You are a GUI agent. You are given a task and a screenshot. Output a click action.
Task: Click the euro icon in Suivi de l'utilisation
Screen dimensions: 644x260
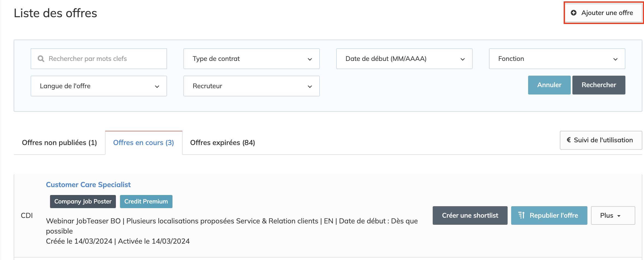pyautogui.click(x=569, y=140)
